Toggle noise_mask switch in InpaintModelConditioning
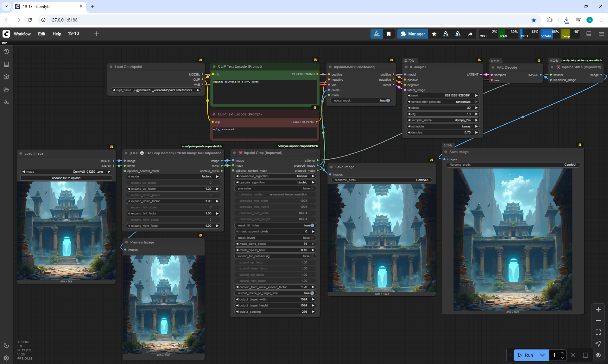The image size is (608, 364). (388, 101)
